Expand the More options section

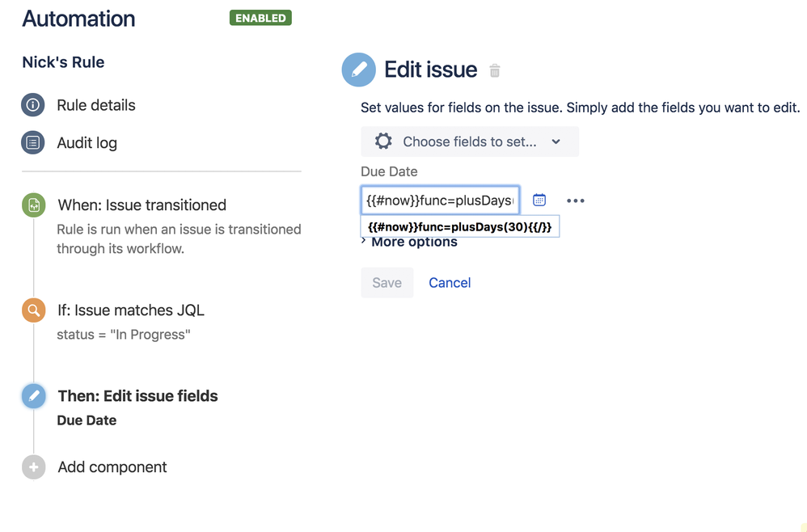[414, 242]
